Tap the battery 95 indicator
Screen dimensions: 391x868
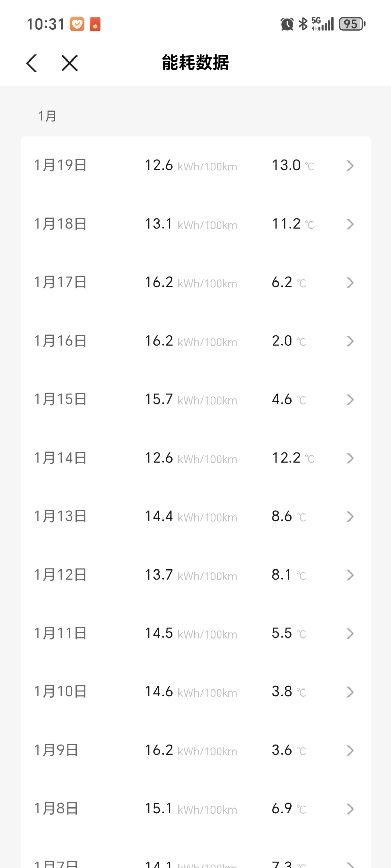352,24
